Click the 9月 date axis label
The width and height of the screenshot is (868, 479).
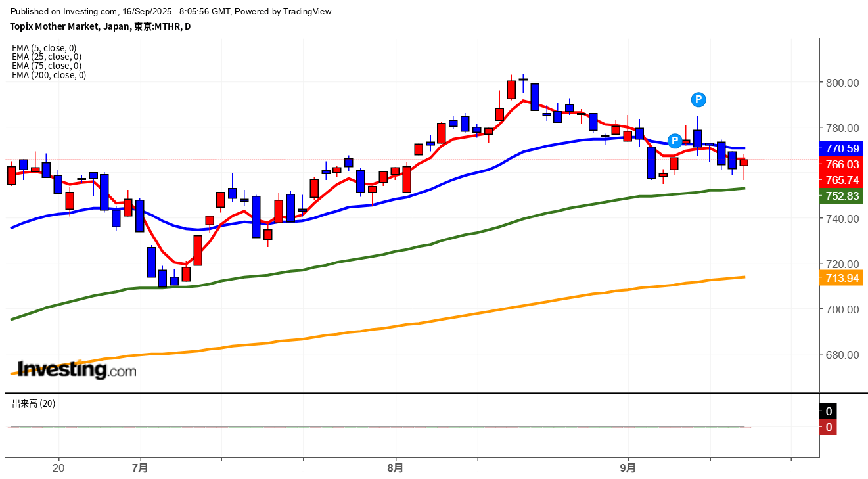(628, 468)
